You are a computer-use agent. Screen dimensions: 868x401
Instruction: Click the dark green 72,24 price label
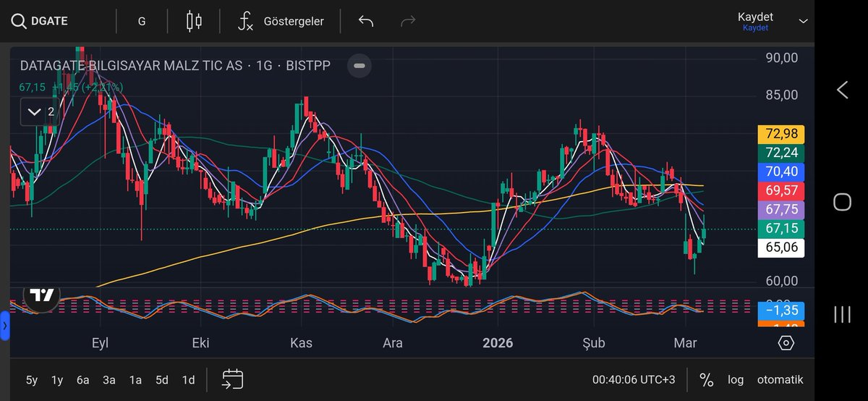[780, 153]
